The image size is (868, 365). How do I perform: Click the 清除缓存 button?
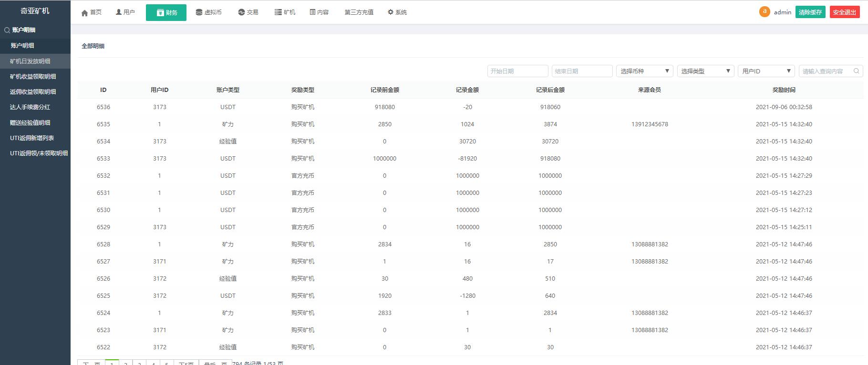(x=810, y=12)
